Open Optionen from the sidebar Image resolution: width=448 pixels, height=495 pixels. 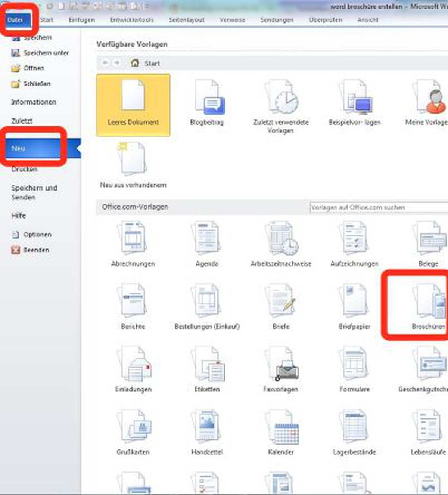pos(37,235)
